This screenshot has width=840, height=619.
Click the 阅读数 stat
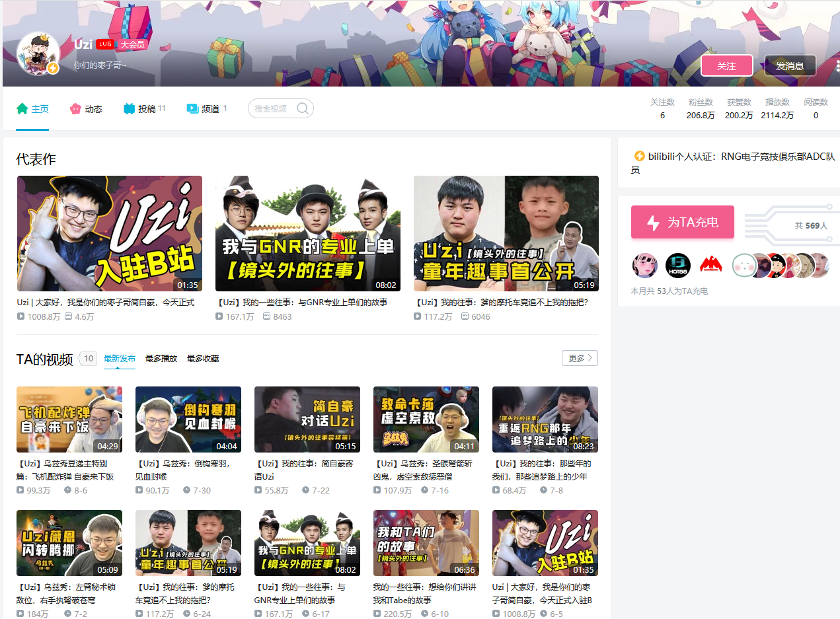coord(816,108)
